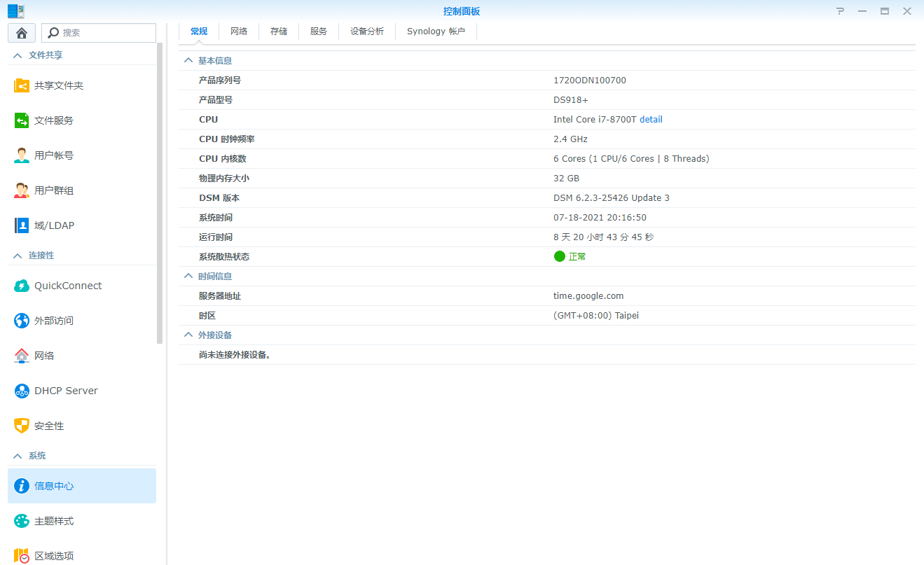Click the 搜索 search input field

(99, 33)
